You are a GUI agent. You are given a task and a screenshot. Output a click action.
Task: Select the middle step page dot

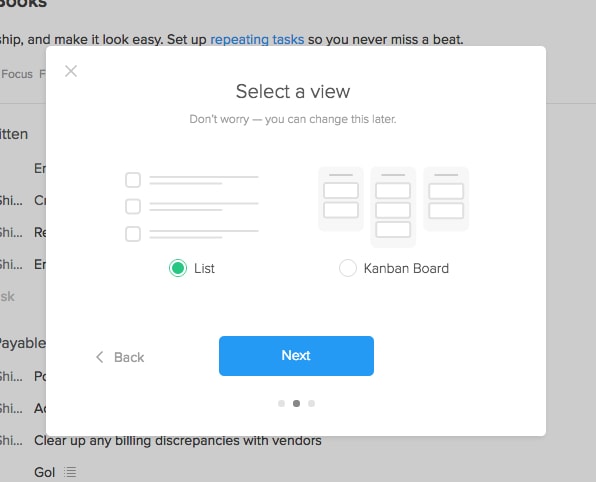[x=296, y=403]
